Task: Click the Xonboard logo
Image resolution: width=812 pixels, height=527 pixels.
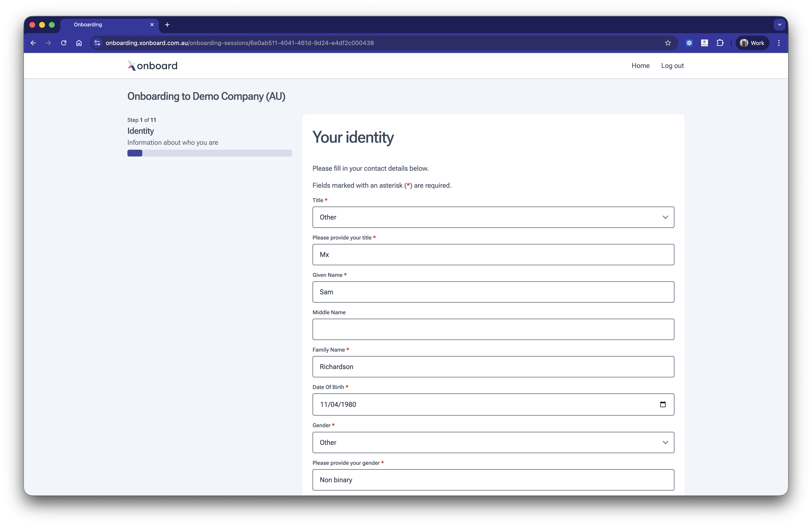Action: point(152,65)
